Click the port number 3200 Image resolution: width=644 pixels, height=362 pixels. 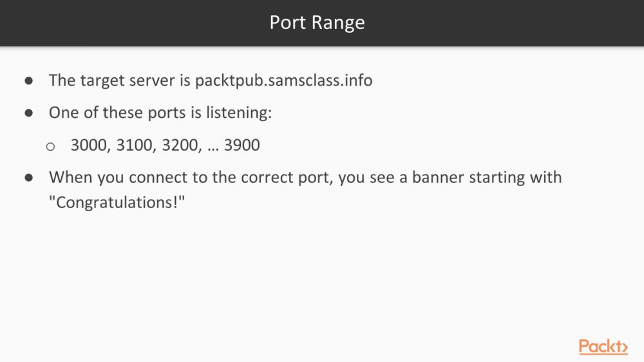point(180,145)
